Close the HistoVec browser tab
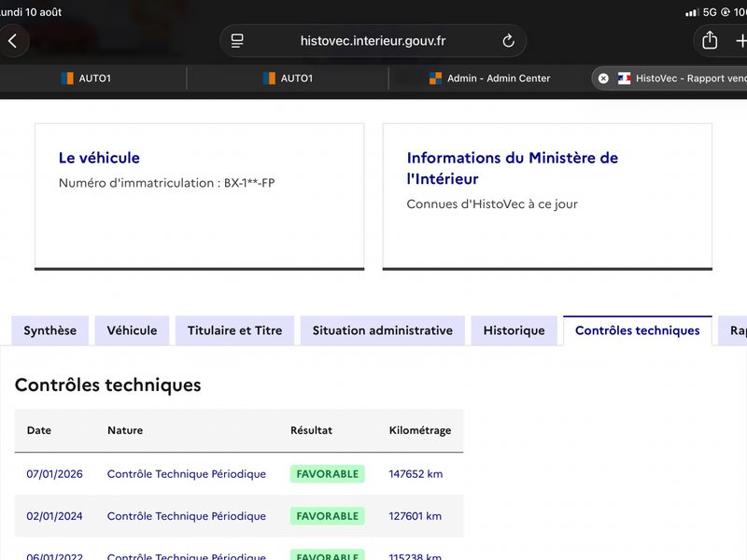This screenshot has height=560, width=747. (x=603, y=78)
